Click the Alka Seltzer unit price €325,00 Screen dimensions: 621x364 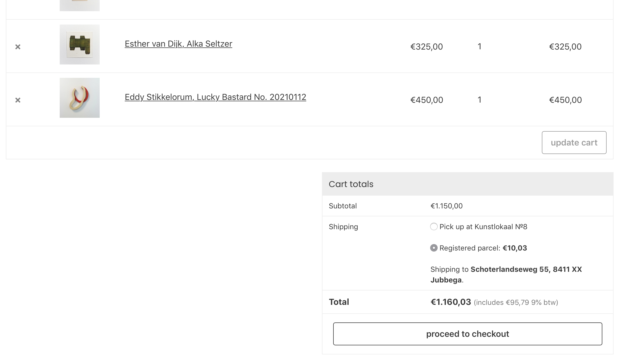pos(426,47)
